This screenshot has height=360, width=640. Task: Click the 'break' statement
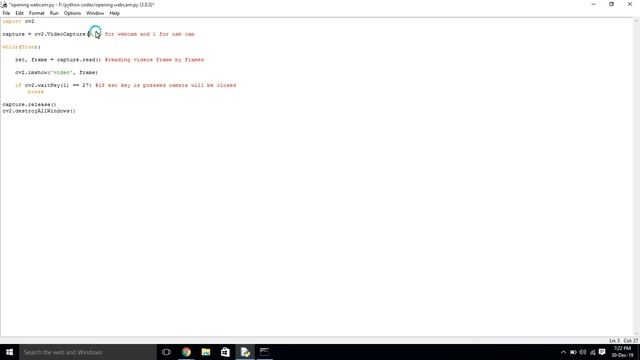tap(36, 92)
